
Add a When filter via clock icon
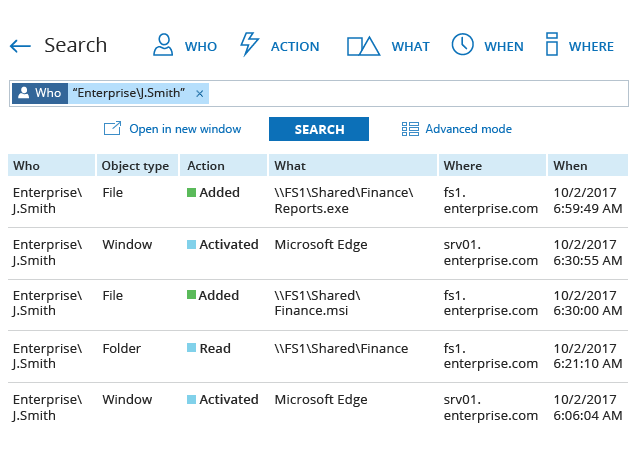(x=462, y=45)
